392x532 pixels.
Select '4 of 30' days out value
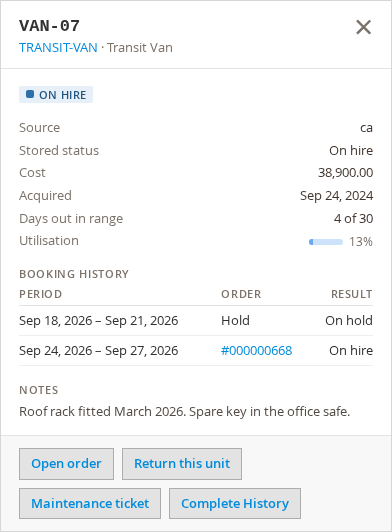(353, 218)
